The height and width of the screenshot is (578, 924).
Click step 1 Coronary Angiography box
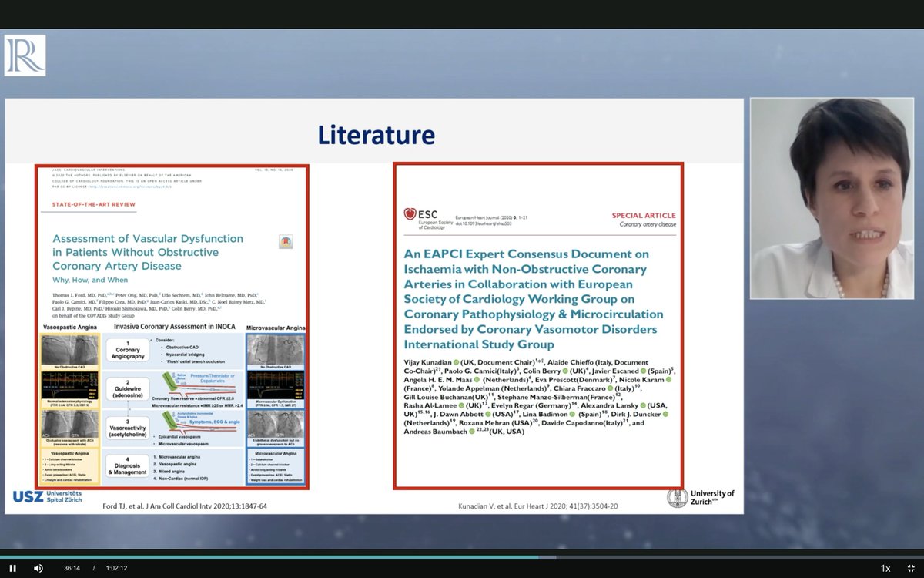(128, 348)
